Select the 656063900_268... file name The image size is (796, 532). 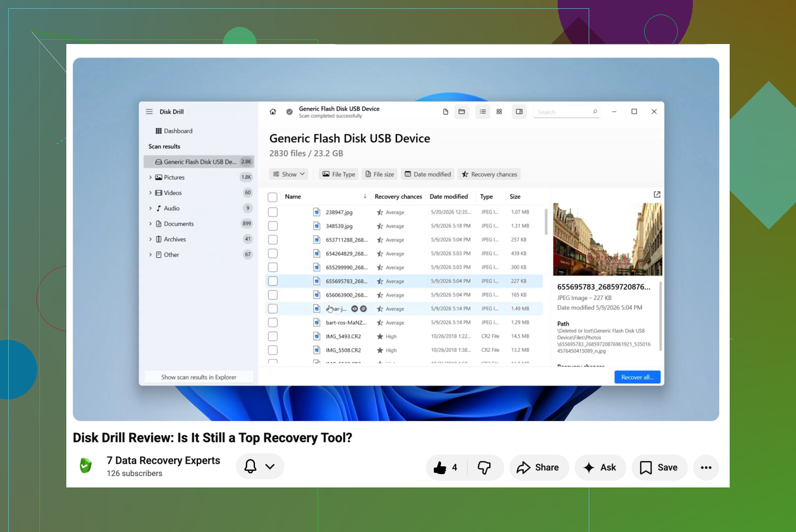click(x=347, y=295)
